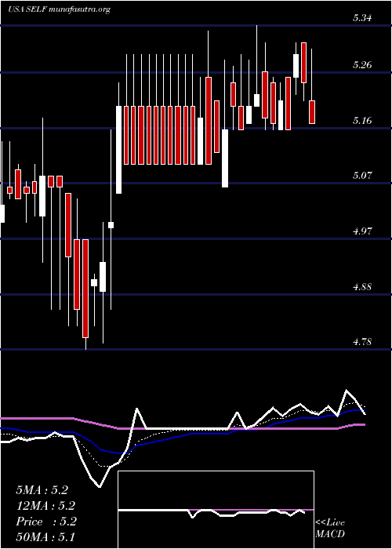
Task: Click the 5.34 price axis label
Action: coord(361,19)
